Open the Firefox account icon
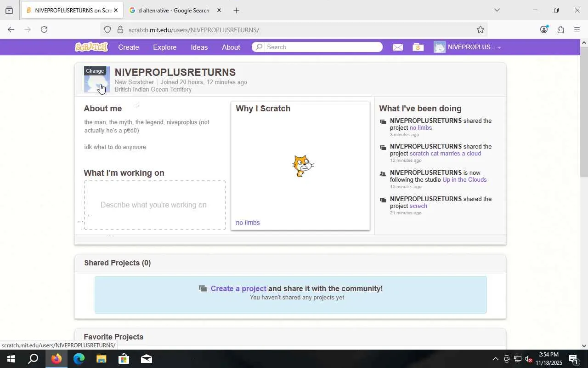This screenshot has width=588, height=368. (x=544, y=29)
